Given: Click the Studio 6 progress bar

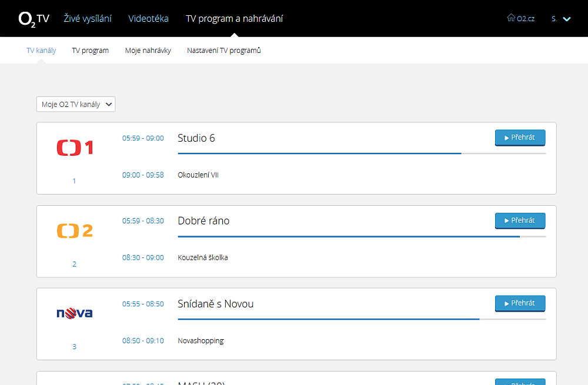Looking at the screenshot, I should [x=362, y=153].
